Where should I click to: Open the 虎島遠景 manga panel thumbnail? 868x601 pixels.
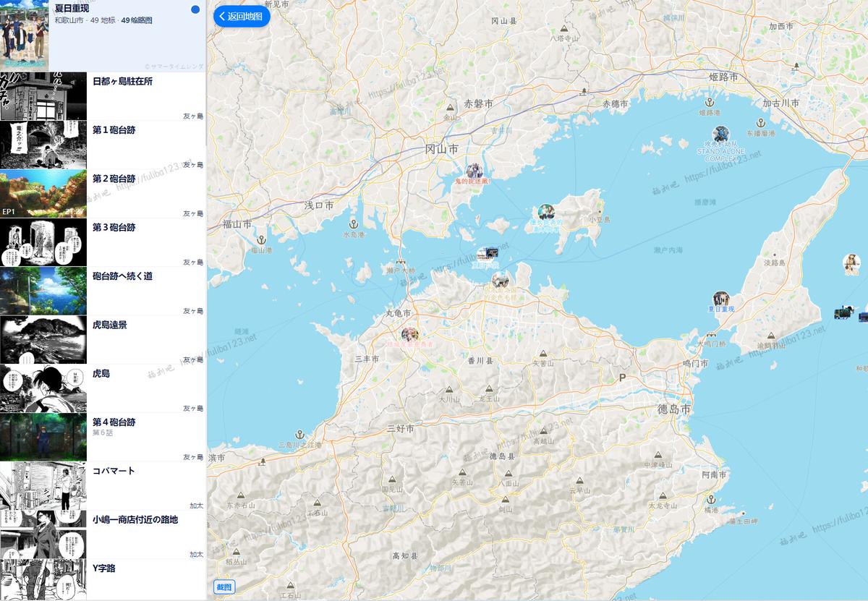tap(43, 340)
